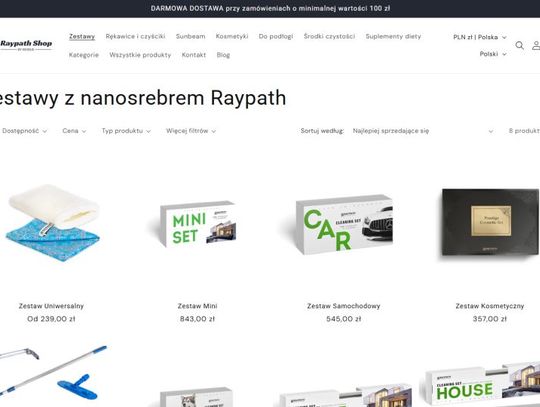Image resolution: width=540 pixels, height=407 pixels.
Task: Open the Sunbeam menu item
Action: click(190, 36)
